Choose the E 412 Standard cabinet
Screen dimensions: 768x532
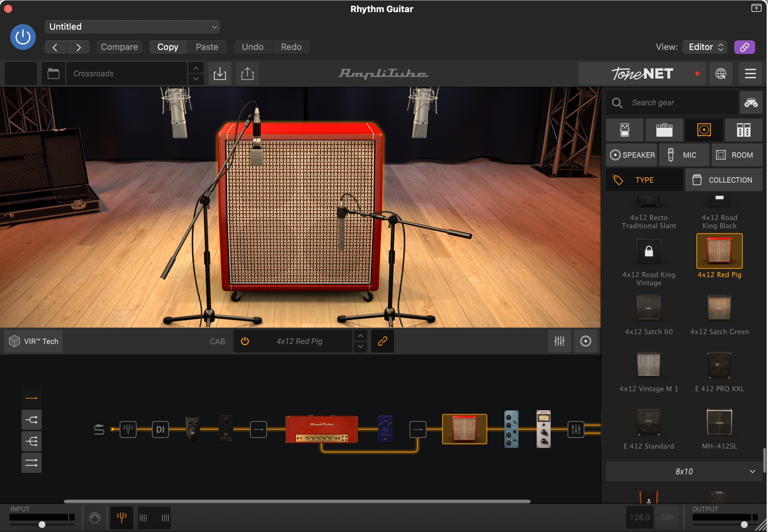pyautogui.click(x=649, y=422)
